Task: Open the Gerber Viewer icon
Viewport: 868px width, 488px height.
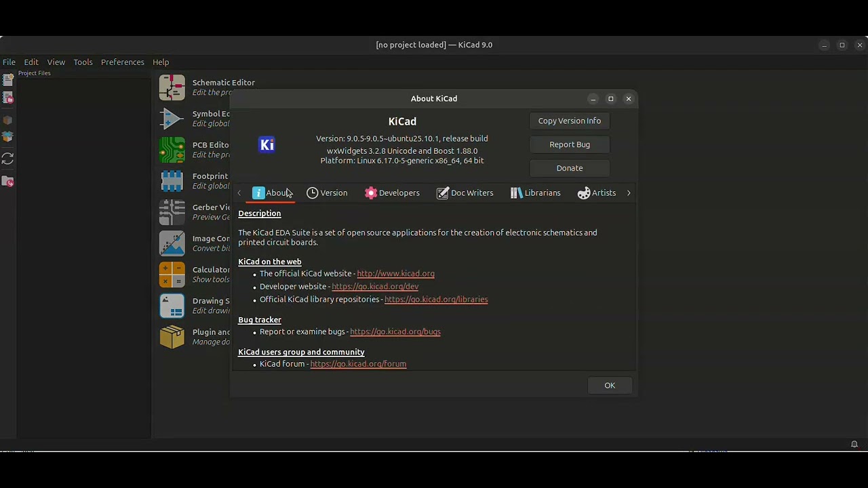Action: pos(172,212)
